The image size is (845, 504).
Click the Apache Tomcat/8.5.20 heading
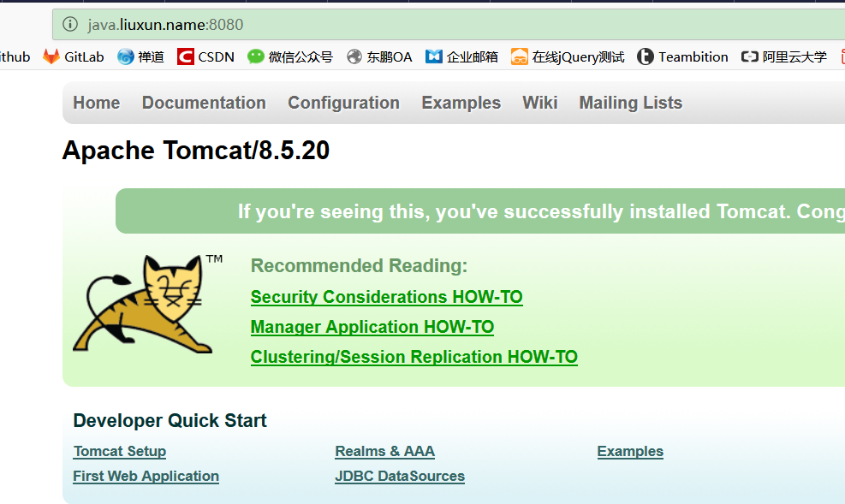(195, 151)
